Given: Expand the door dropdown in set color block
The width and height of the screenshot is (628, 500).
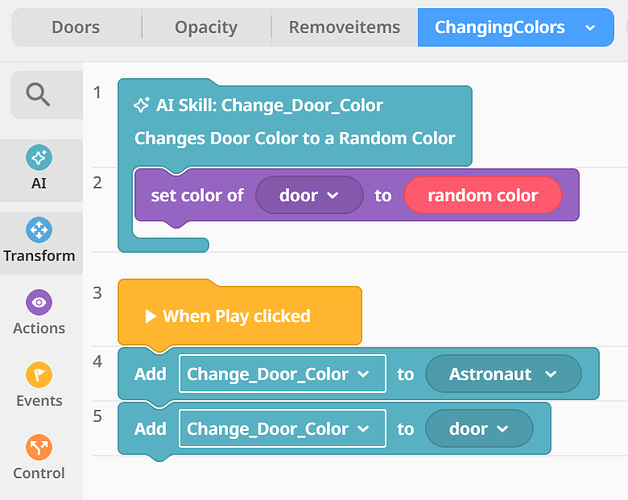Looking at the screenshot, I should [x=309, y=196].
